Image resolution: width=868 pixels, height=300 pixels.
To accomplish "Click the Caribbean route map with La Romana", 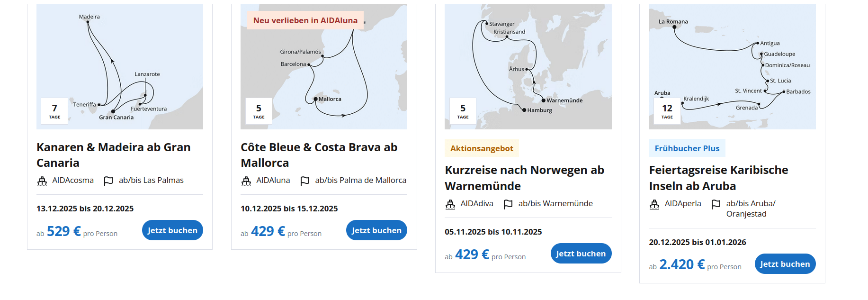I will click(732, 66).
